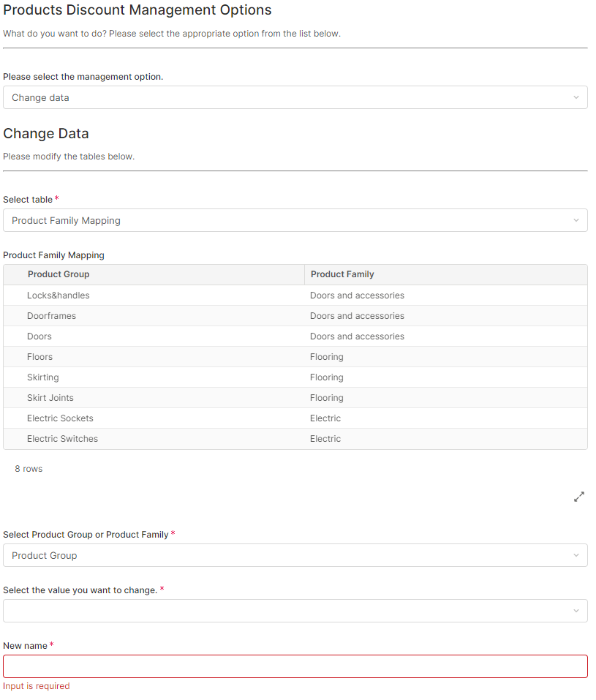Click the Change Data section heading
Viewport: 596px width, 700px height.
(46, 133)
